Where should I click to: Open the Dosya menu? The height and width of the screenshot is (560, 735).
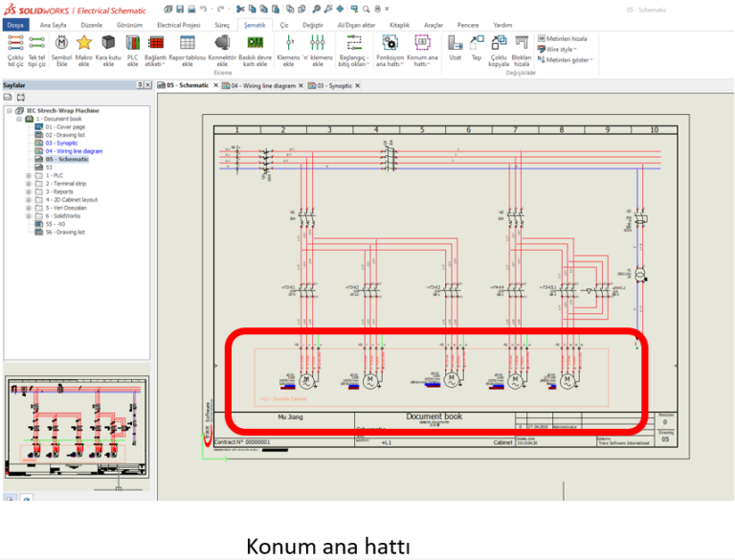coord(16,24)
